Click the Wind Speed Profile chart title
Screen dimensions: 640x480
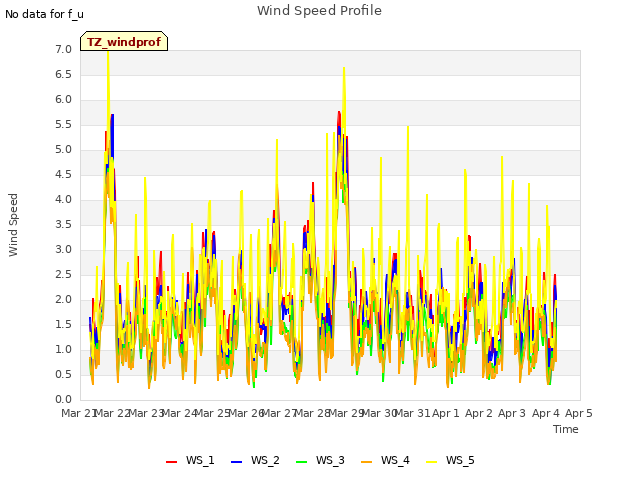click(319, 11)
